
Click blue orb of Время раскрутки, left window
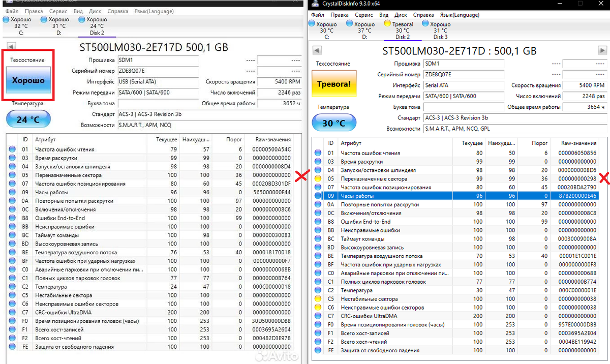pos(12,158)
